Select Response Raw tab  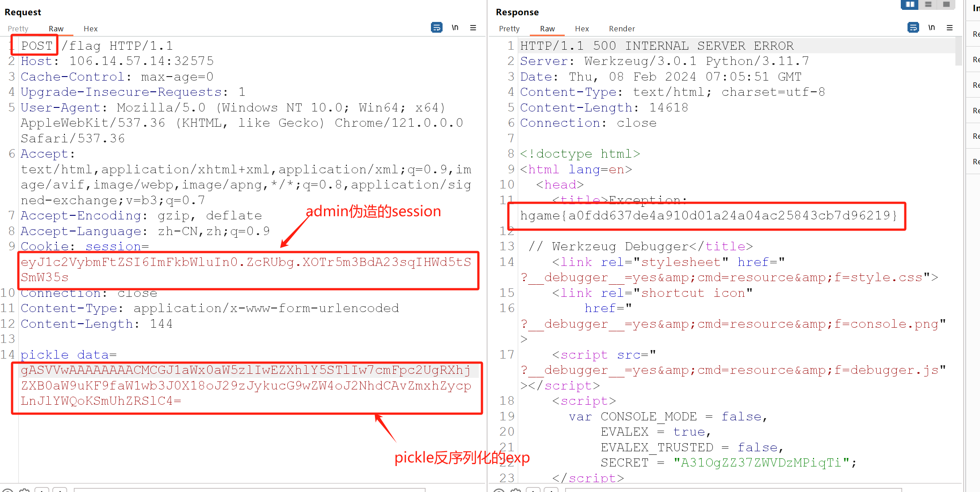pyautogui.click(x=547, y=29)
